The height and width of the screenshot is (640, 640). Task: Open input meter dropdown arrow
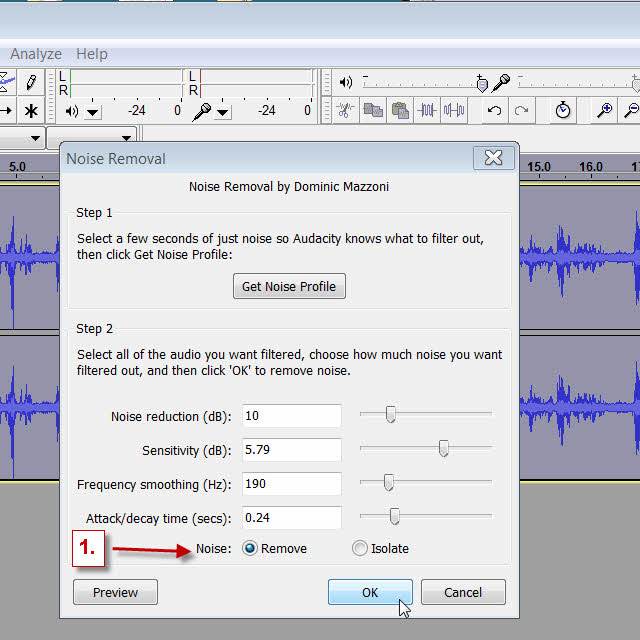(222, 112)
